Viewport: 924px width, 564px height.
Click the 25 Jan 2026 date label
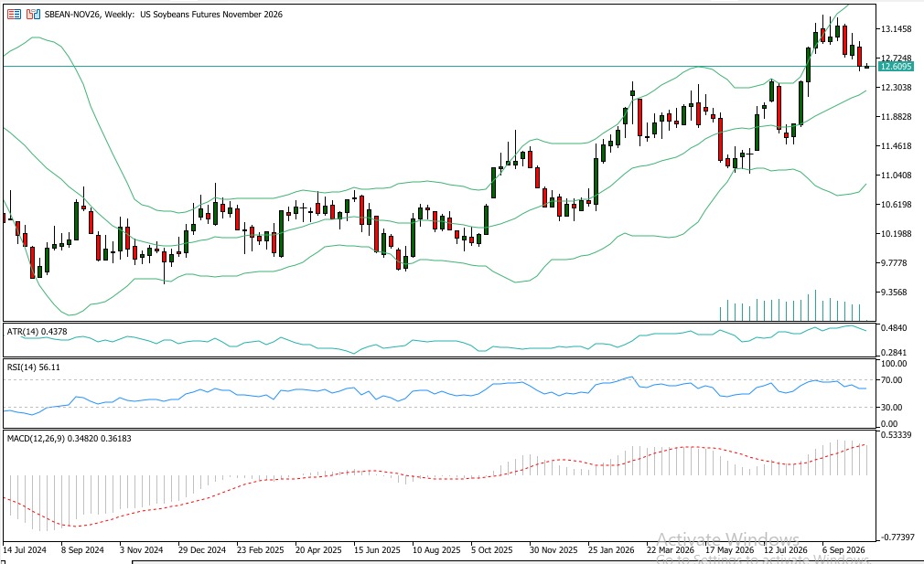pyautogui.click(x=611, y=550)
